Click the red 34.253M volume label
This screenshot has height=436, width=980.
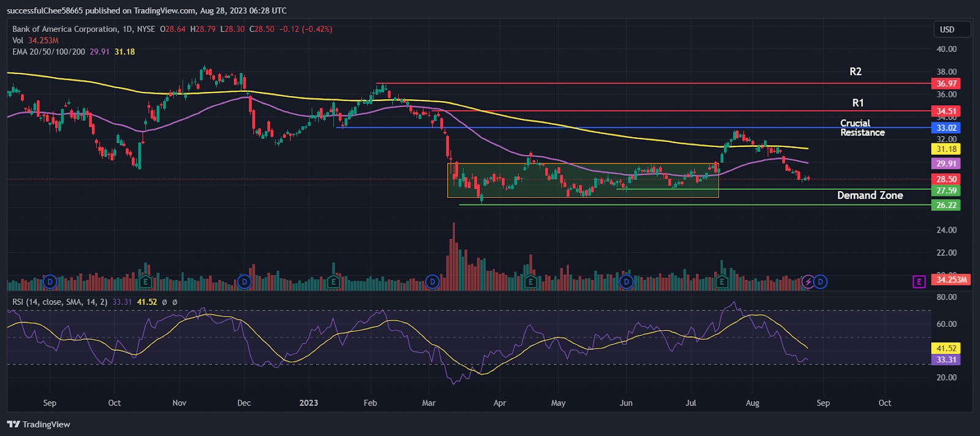[x=951, y=280]
